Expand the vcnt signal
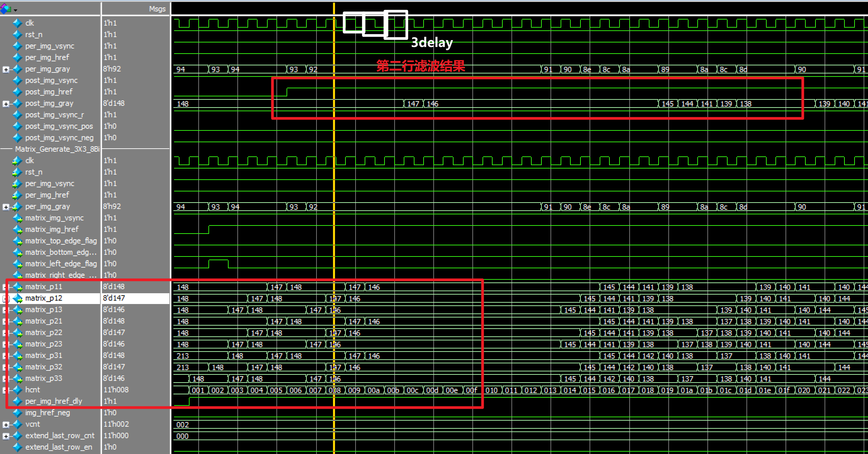 [6, 425]
